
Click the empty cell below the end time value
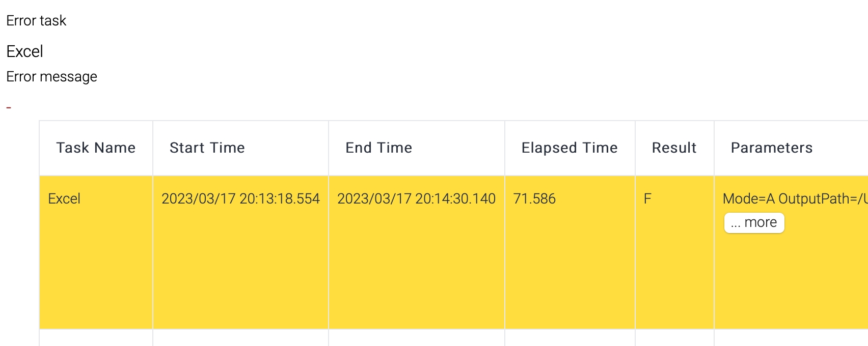tap(416, 338)
